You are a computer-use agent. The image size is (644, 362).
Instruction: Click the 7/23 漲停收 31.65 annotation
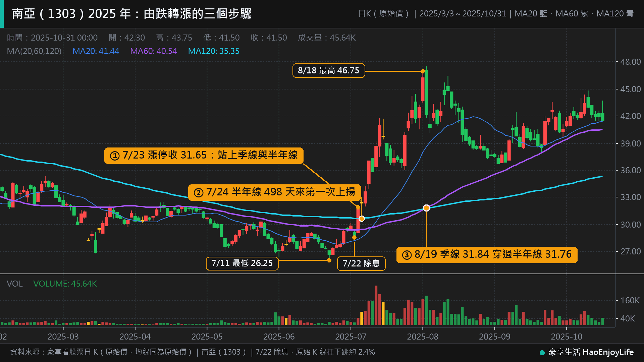click(x=204, y=155)
